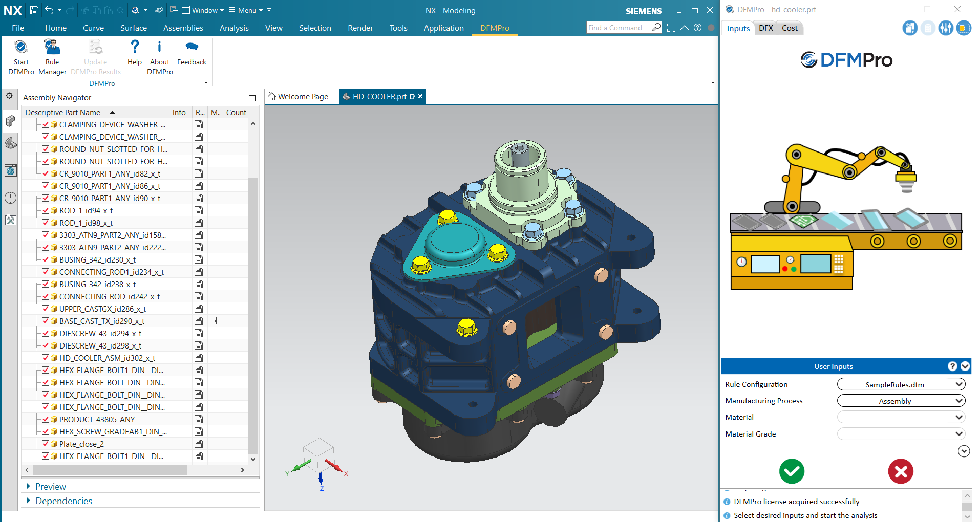Open the Assembly Navigator settings gear
The width and height of the screenshot is (980, 522).
9,96
